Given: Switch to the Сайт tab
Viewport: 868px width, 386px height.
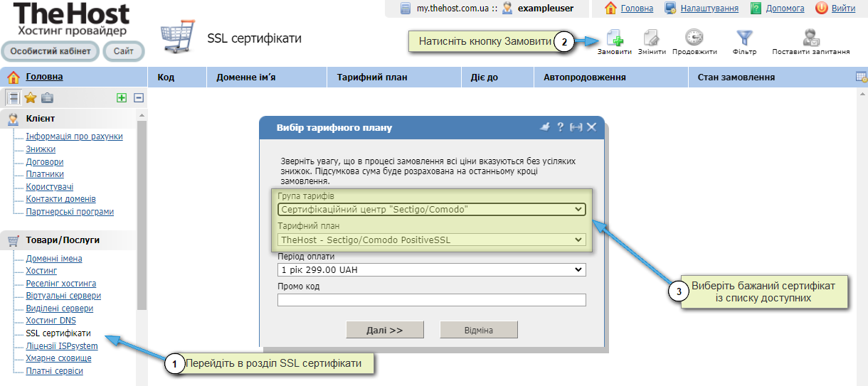Looking at the screenshot, I should (x=123, y=51).
